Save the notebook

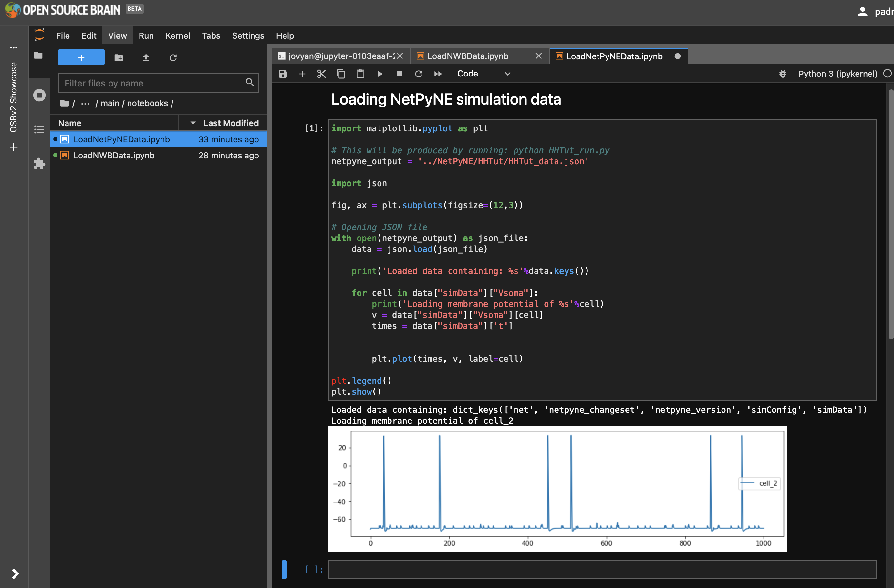click(283, 74)
